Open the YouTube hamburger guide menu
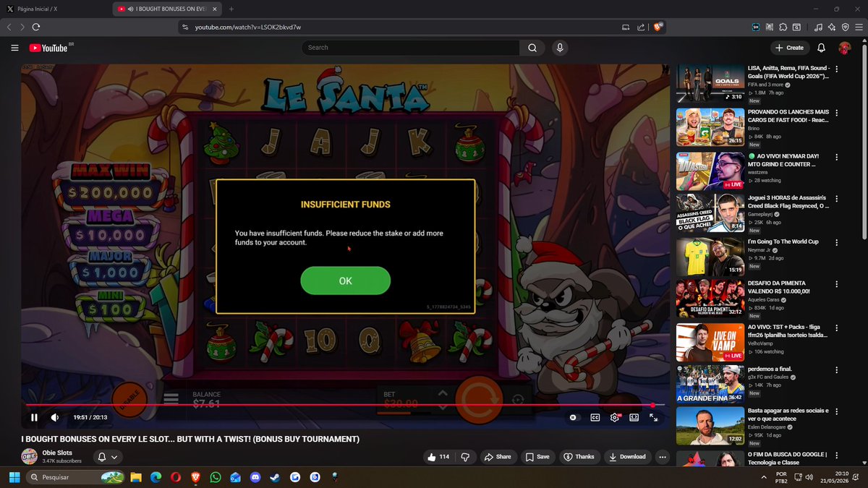 pos(14,48)
